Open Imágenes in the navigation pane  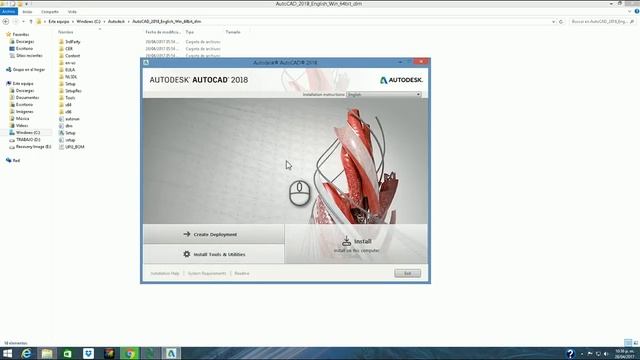[x=24, y=112]
